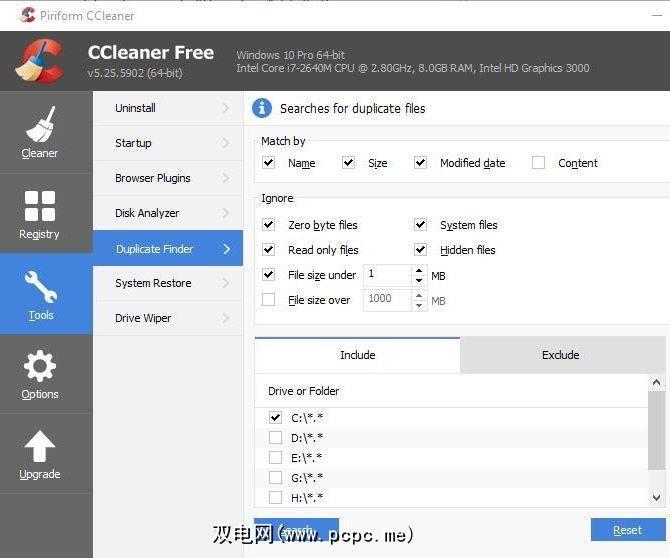
Task: Click drive list scrollbar down arrow
Action: (x=656, y=497)
